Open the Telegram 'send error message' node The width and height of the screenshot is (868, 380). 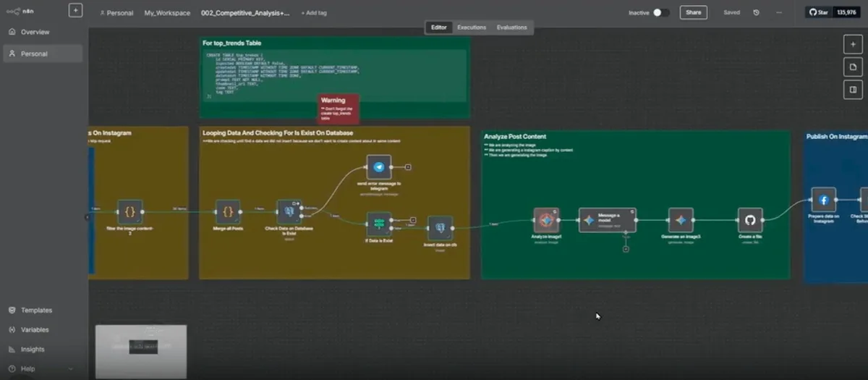point(378,167)
